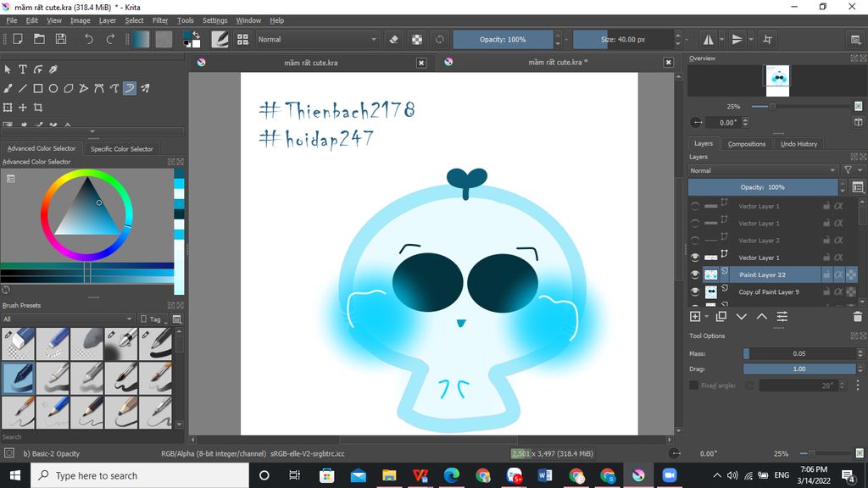This screenshot has width=868, height=488.
Task: Select the Multibrush tool
Action: point(145,88)
